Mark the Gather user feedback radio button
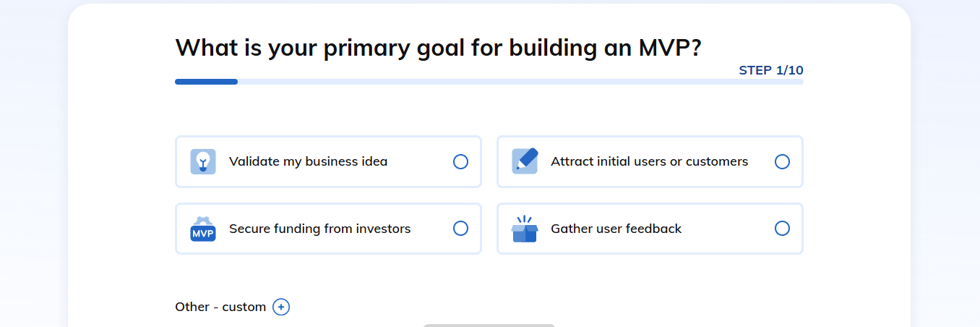This screenshot has height=327, width=980. pos(782,229)
